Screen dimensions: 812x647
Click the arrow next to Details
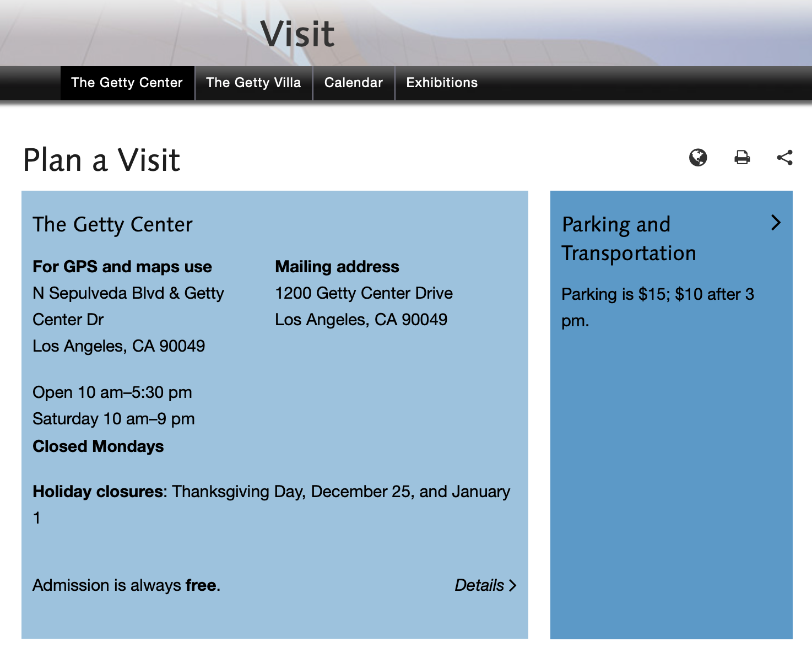coord(513,585)
